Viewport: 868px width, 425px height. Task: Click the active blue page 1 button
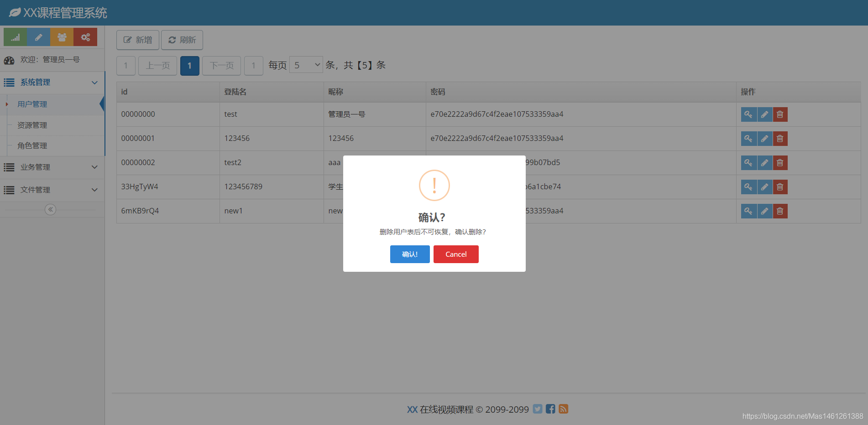190,66
